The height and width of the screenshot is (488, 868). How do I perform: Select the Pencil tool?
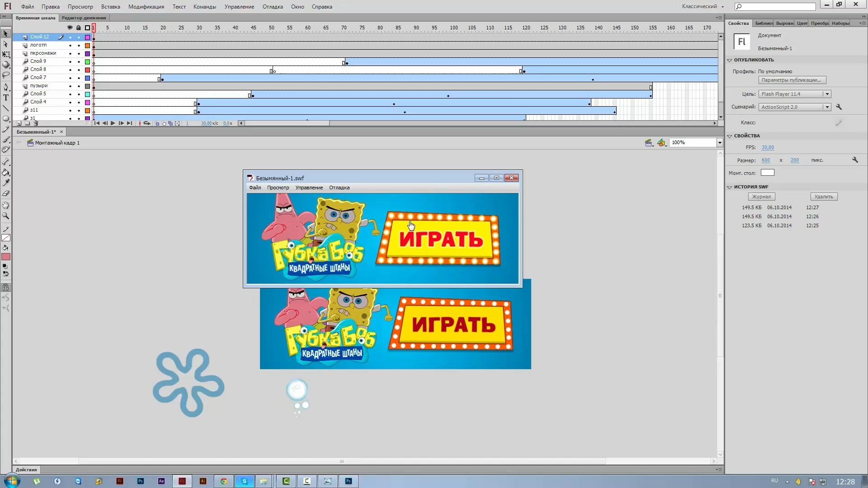(5, 130)
